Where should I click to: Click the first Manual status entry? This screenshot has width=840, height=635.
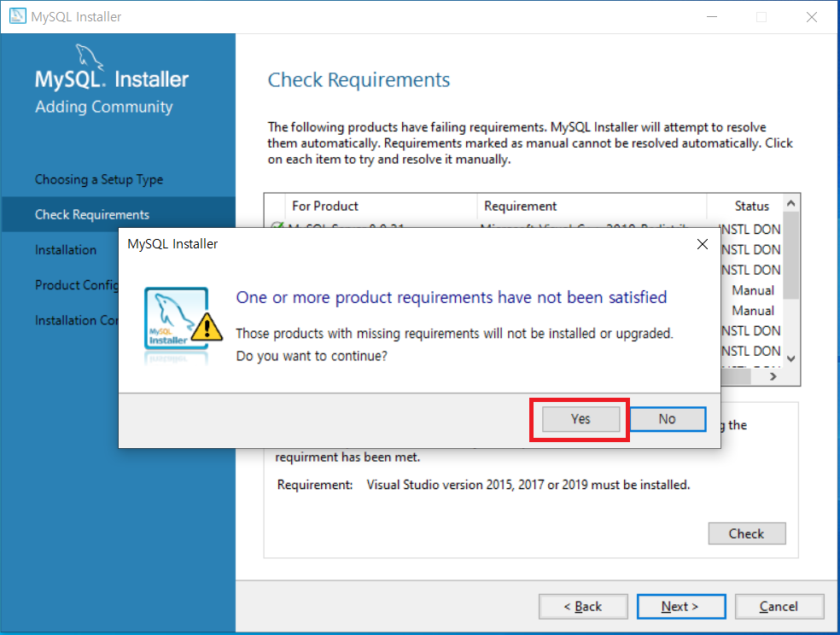[753, 290]
